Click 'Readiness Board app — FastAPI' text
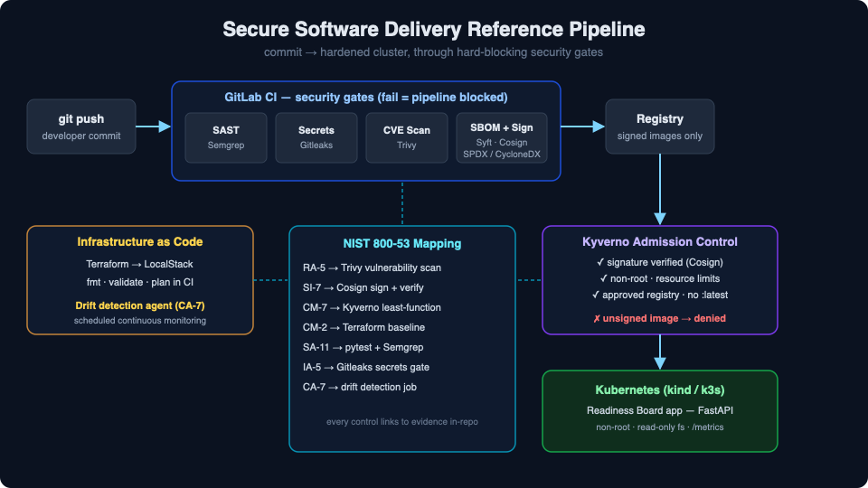Screen dimensions: 868x488 coord(660,410)
